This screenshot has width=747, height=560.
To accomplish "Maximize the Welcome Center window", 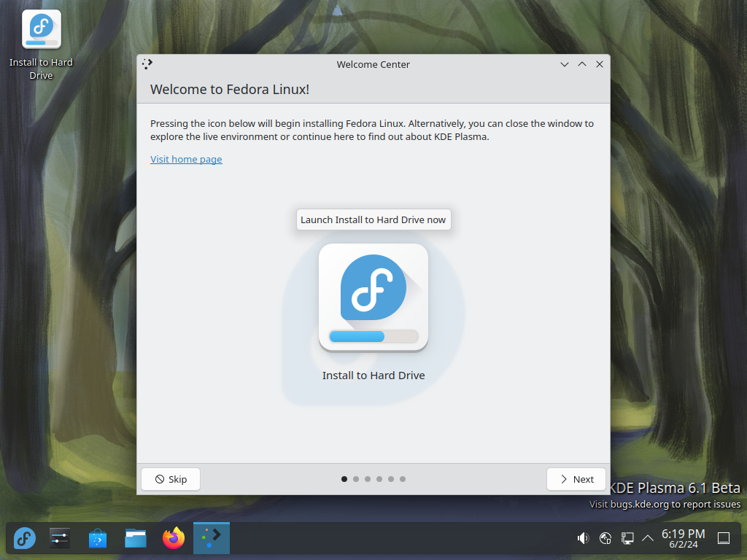I will click(582, 64).
